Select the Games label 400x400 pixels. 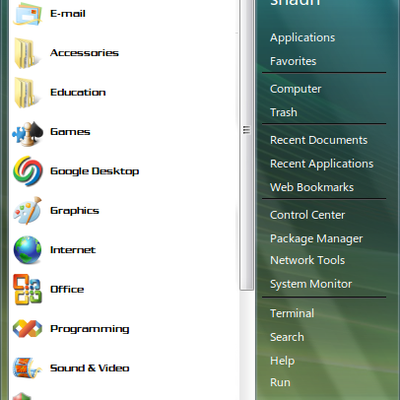[70, 132]
